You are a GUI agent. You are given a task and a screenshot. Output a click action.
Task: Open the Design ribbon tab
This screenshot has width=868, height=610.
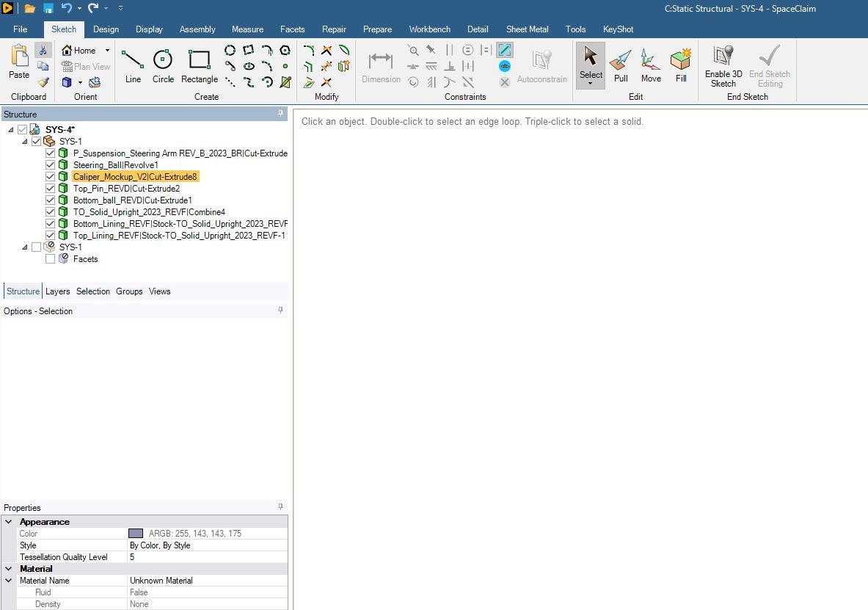[x=106, y=29]
